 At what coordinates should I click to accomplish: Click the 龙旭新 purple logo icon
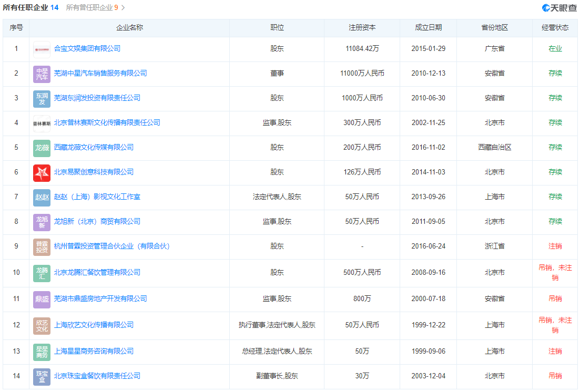tap(42, 222)
